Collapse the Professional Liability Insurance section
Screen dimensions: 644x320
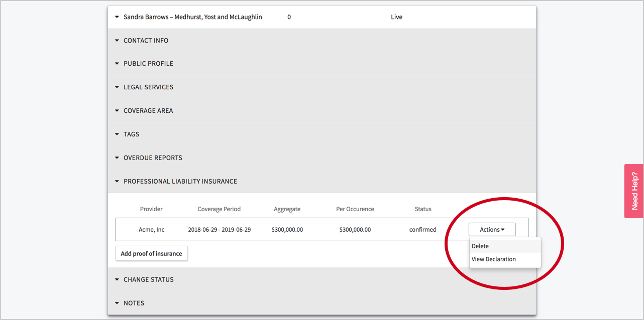tap(180, 182)
